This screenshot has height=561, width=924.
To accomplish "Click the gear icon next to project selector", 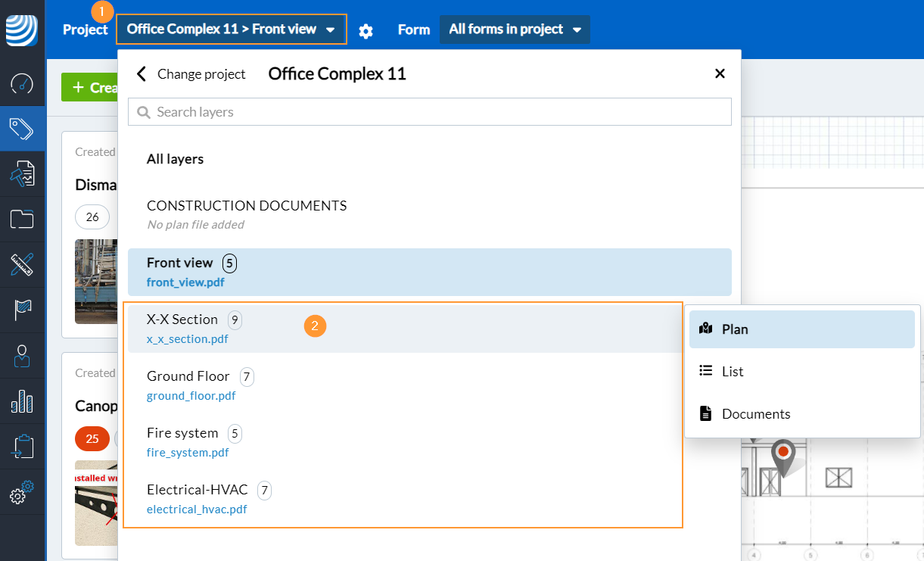I will [366, 30].
